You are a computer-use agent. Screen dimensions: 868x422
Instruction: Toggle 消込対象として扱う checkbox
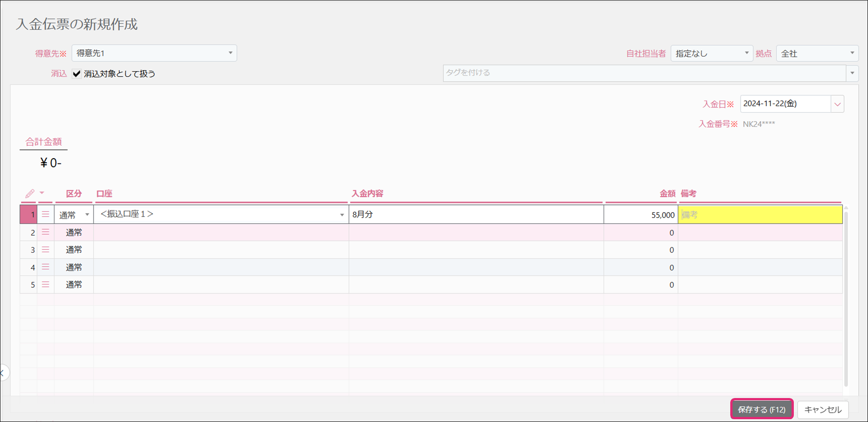[77, 74]
